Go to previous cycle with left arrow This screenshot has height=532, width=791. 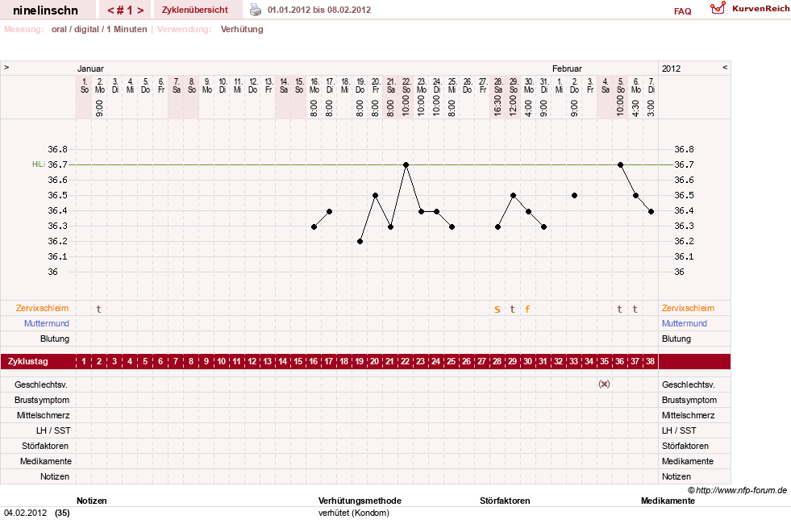click(110, 10)
